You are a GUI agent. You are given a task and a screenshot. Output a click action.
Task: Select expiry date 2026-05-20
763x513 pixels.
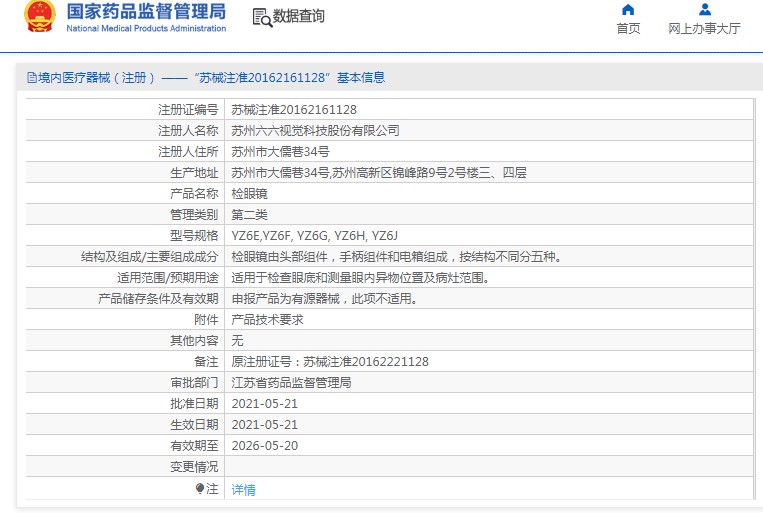pyautogui.click(x=264, y=445)
